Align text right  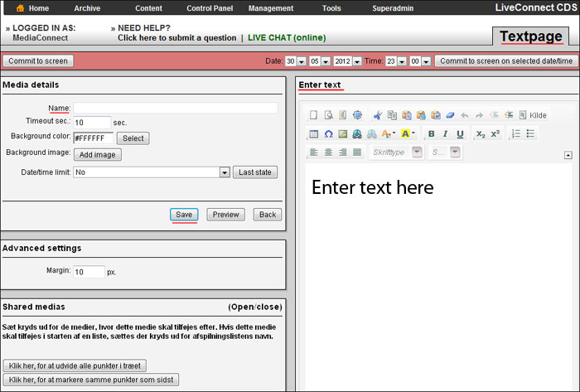[343, 152]
